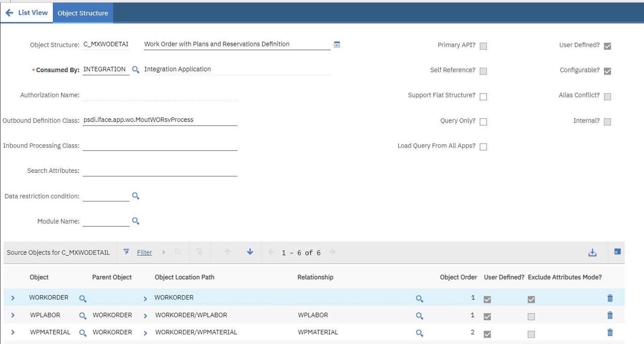Click WPLABOR relationship cell text
644x344 pixels.
coord(313,315)
